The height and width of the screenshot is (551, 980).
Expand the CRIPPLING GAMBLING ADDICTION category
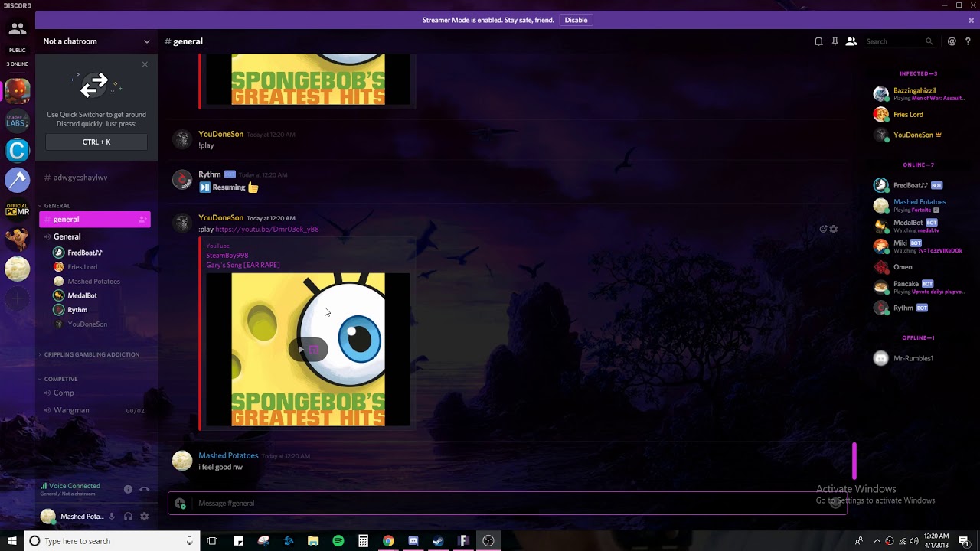90,354
